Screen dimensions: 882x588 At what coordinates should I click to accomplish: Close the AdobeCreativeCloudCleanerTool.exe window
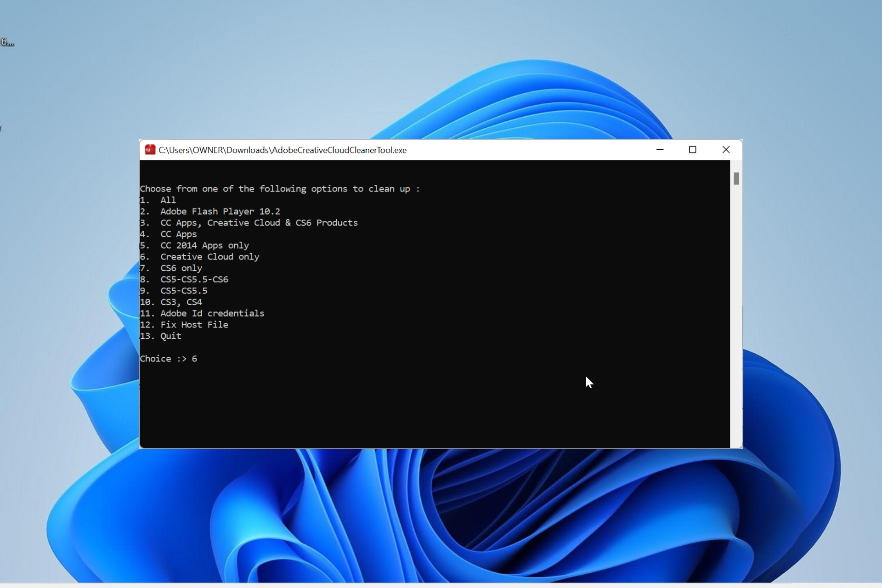[x=726, y=150]
